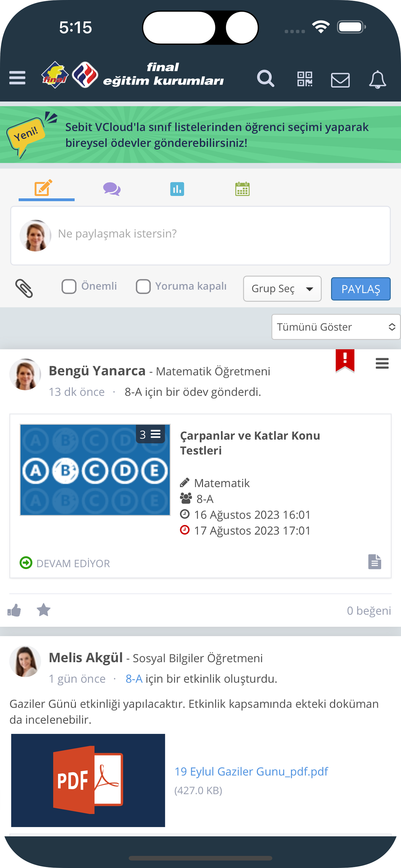Check the Yoruma kapalı checkbox

click(x=143, y=287)
